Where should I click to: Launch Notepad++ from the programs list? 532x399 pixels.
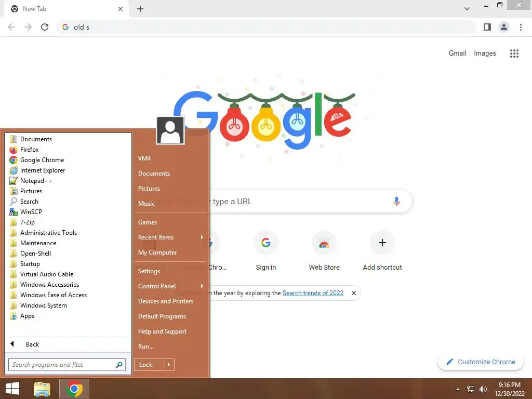[36, 181]
